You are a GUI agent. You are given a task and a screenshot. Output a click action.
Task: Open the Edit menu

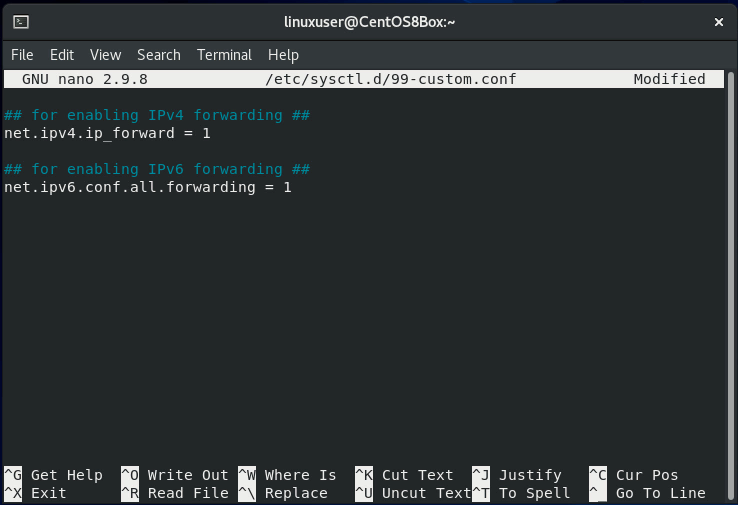click(x=62, y=55)
